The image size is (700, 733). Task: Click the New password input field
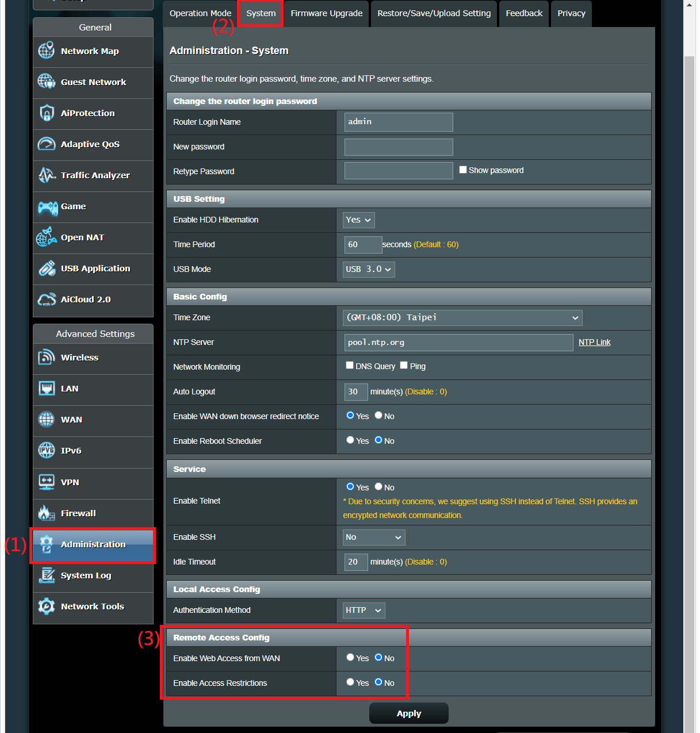399,147
